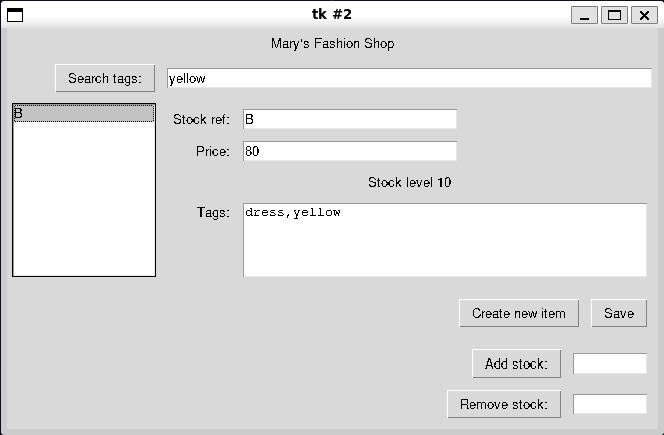Focus the Add stock quantity field
664x435 pixels.
click(609, 364)
